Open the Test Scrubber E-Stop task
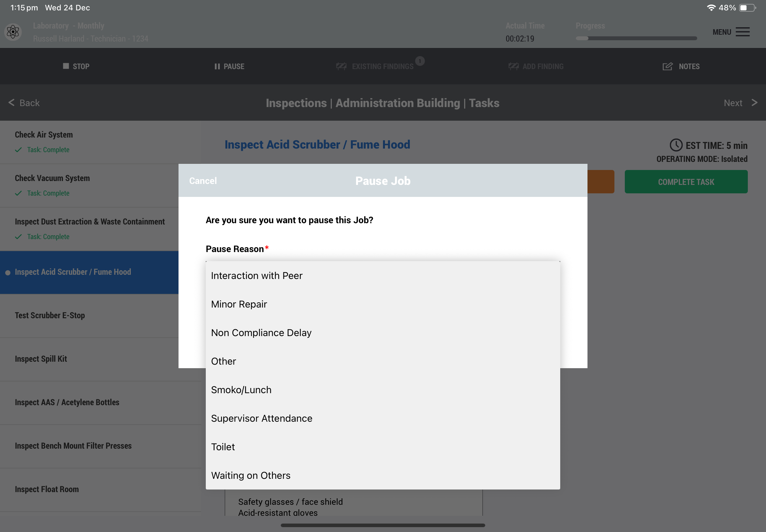 click(50, 315)
